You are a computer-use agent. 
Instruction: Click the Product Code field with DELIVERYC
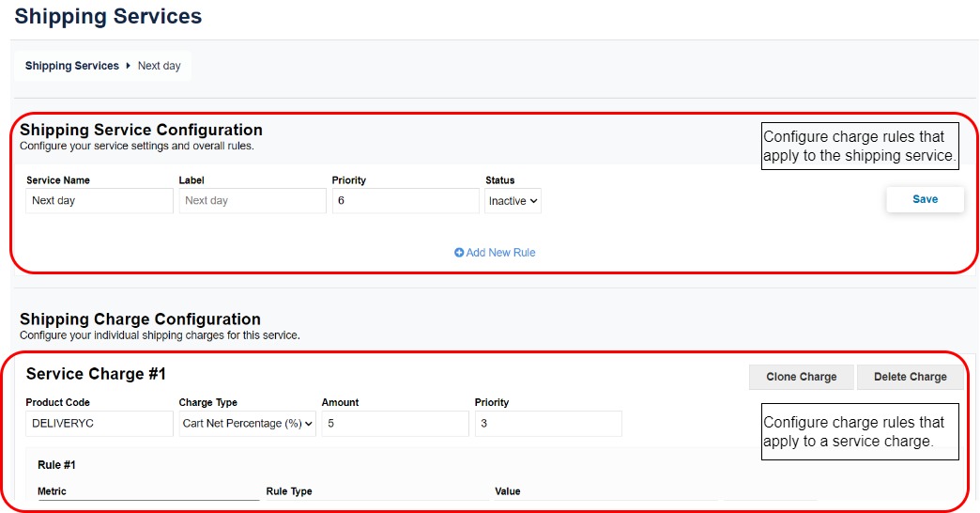click(100, 424)
